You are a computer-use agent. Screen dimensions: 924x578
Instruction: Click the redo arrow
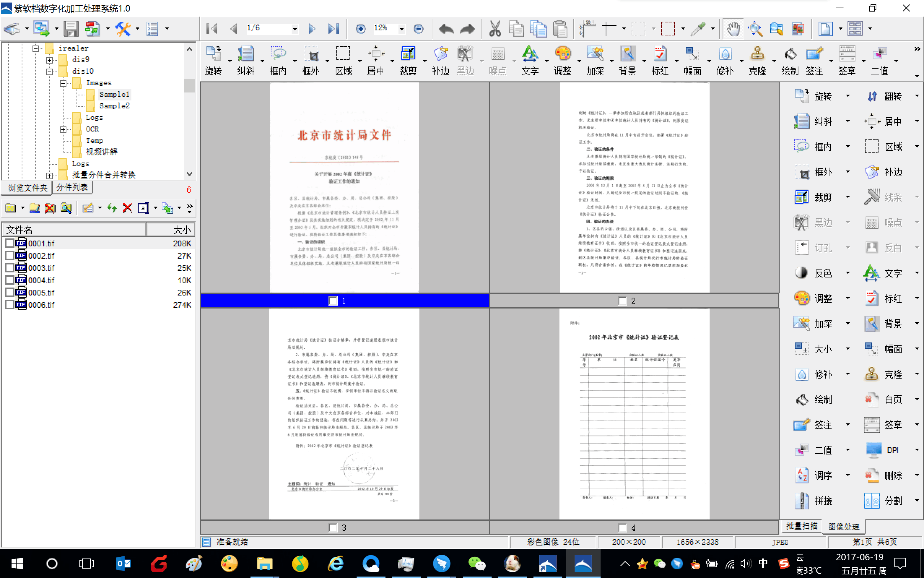(x=467, y=29)
